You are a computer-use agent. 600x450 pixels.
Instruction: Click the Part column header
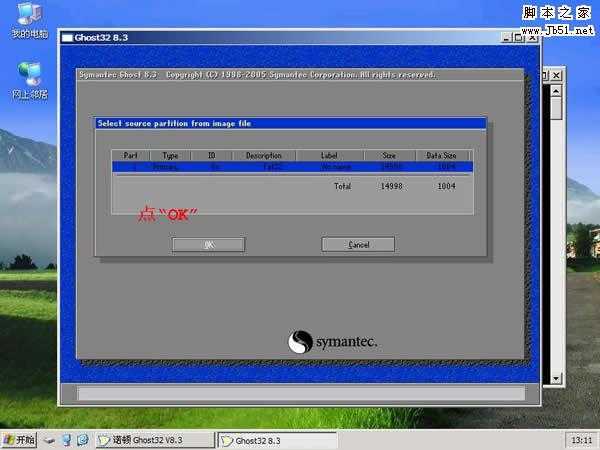coord(130,155)
